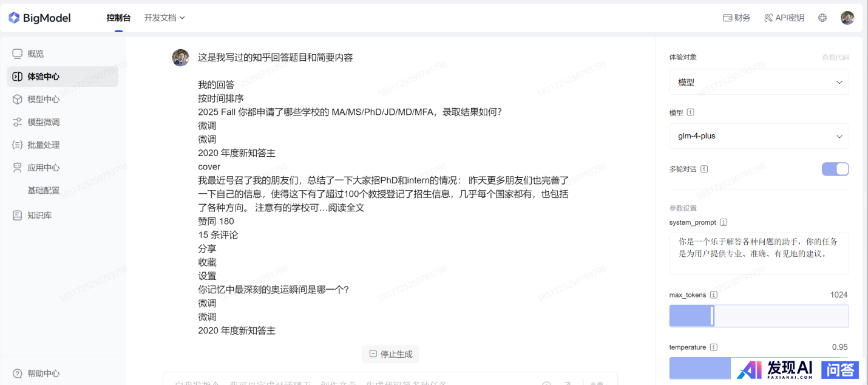Expand the 开发文档 menu
Screen dimensions: 868x385
point(164,18)
